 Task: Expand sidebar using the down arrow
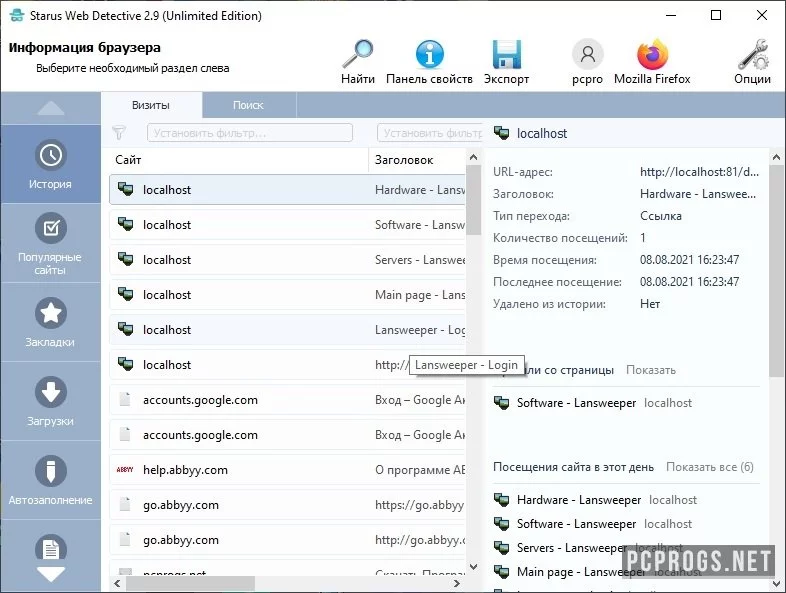click(50, 574)
